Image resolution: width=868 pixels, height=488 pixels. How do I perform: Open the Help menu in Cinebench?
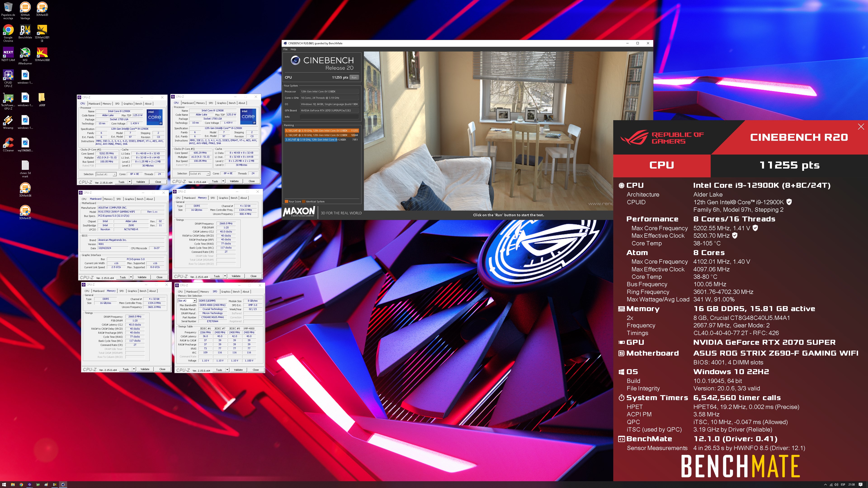[293, 49]
